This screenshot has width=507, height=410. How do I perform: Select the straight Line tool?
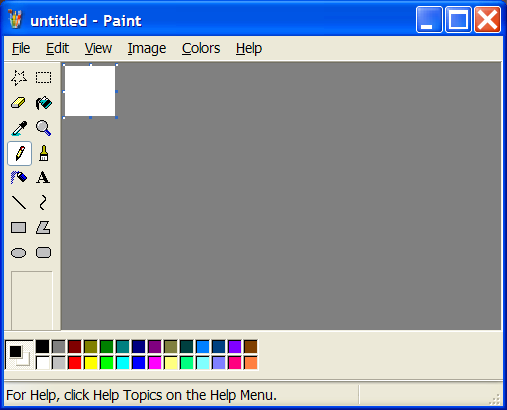coord(19,203)
